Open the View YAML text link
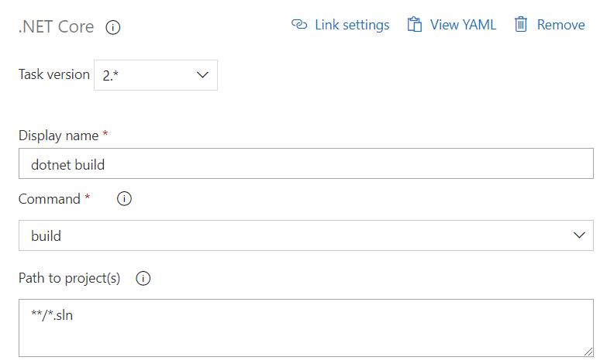The height and width of the screenshot is (364, 607). click(x=463, y=25)
